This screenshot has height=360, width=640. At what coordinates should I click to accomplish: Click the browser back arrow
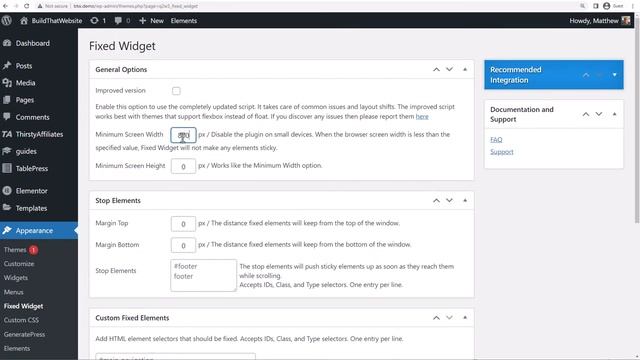pos(5,6)
